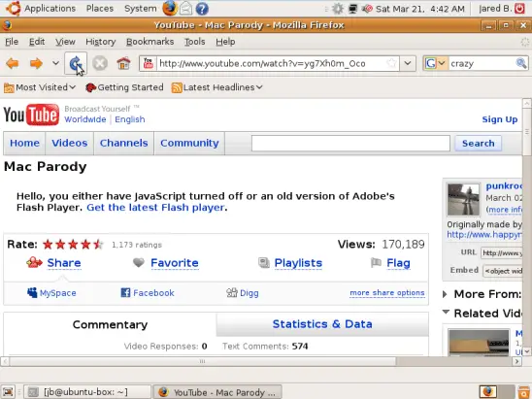Screen dimensions: 532x399
Task: Go to the YouTube Home tab
Action: [24, 143]
